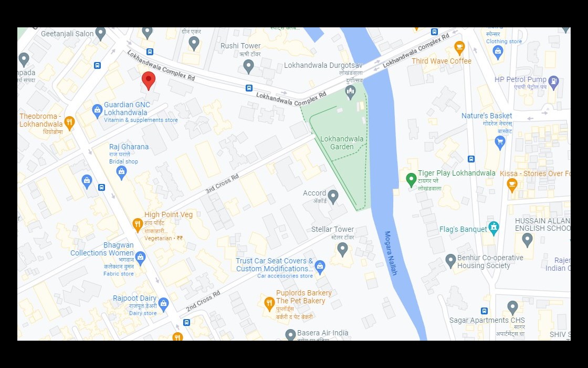Click the Theobroma Lokhandwala restaurant icon
588x368 pixels.
pyautogui.click(x=69, y=122)
